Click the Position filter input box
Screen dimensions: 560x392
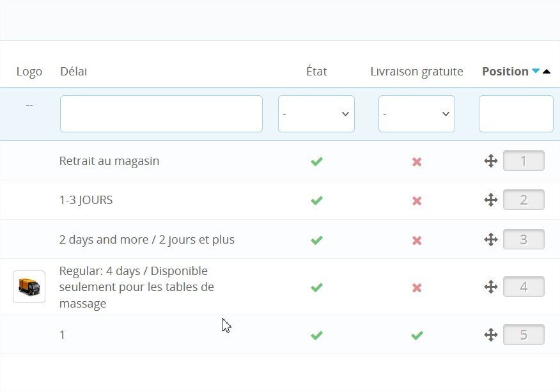click(x=515, y=114)
